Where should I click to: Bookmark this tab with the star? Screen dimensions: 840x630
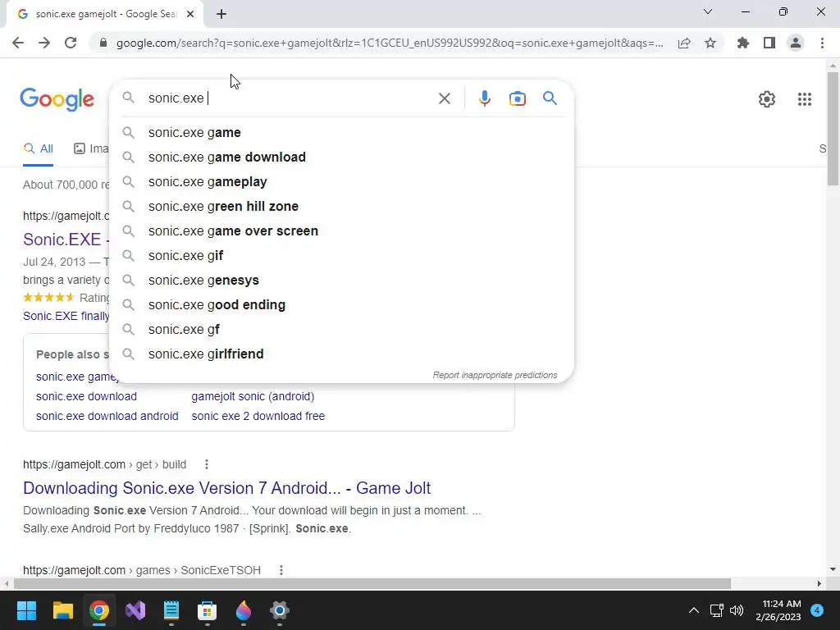click(x=710, y=43)
